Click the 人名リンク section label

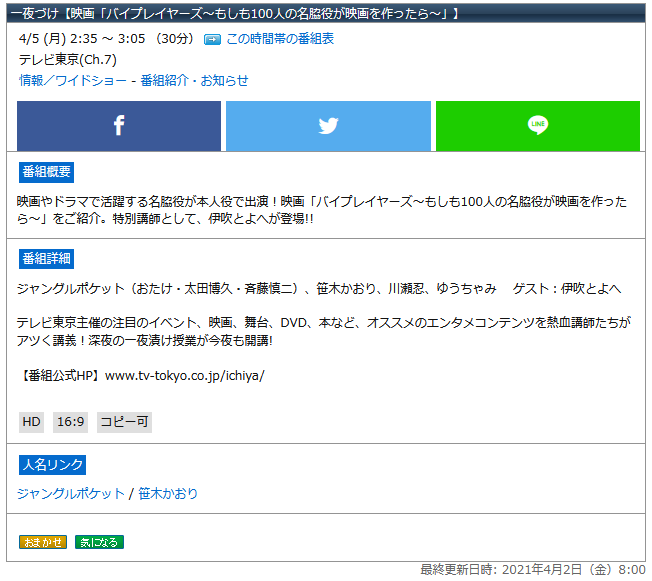pyautogui.click(x=52, y=465)
